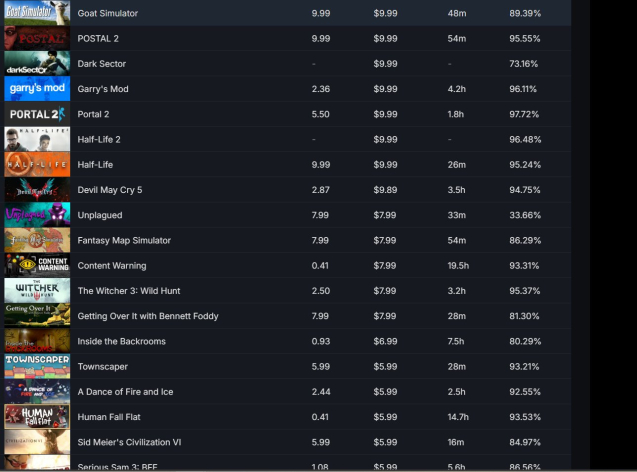The height and width of the screenshot is (472, 637).
Task: Click A Dance of Fire and Ice title
Action: click(x=125, y=392)
